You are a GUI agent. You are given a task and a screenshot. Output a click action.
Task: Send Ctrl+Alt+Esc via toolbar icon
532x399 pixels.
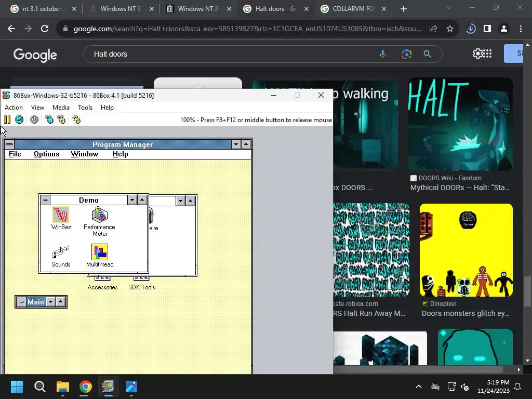pyautogui.click(x=61, y=119)
